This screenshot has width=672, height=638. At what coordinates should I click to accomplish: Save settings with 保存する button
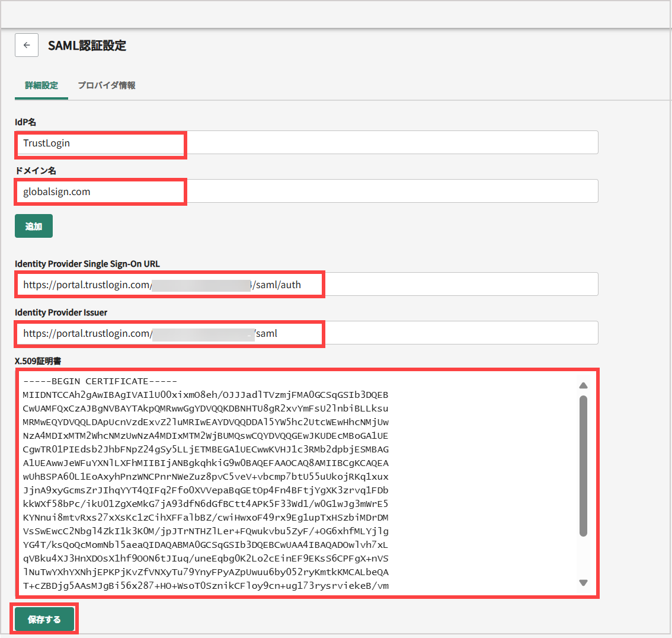(x=44, y=619)
